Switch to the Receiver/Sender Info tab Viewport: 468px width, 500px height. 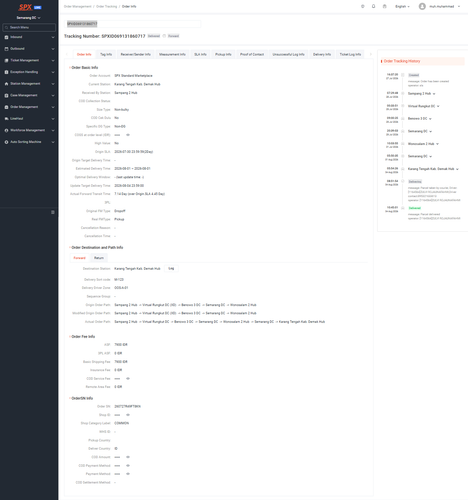click(135, 54)
